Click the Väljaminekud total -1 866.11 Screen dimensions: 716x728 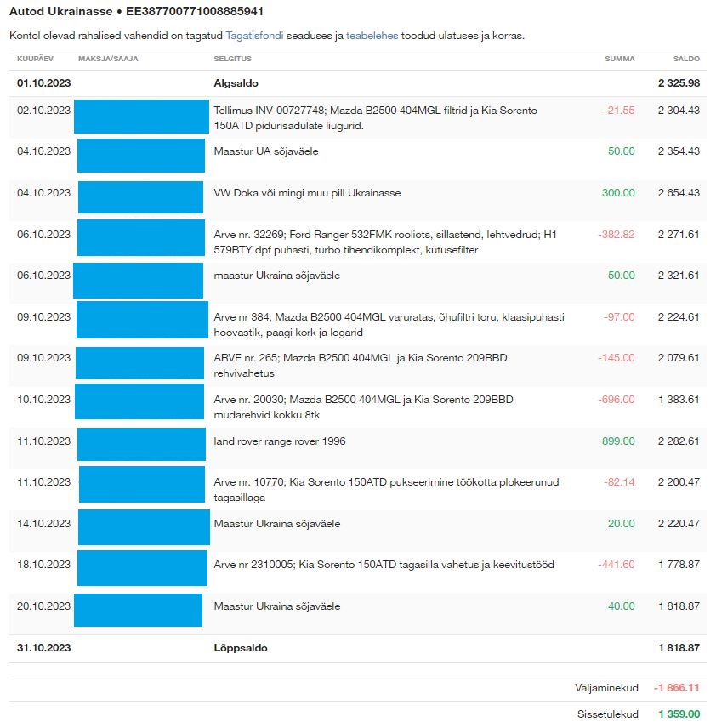point(676,687)
